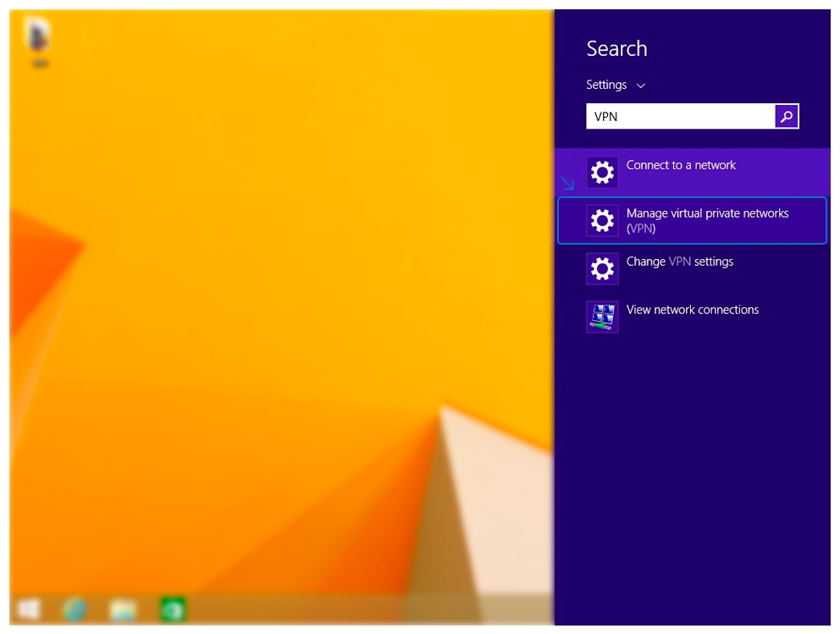Open the Change VPN settings result
Image resolution: width=840 pixels, height=634 pixels.
click(x=692, y=269)
